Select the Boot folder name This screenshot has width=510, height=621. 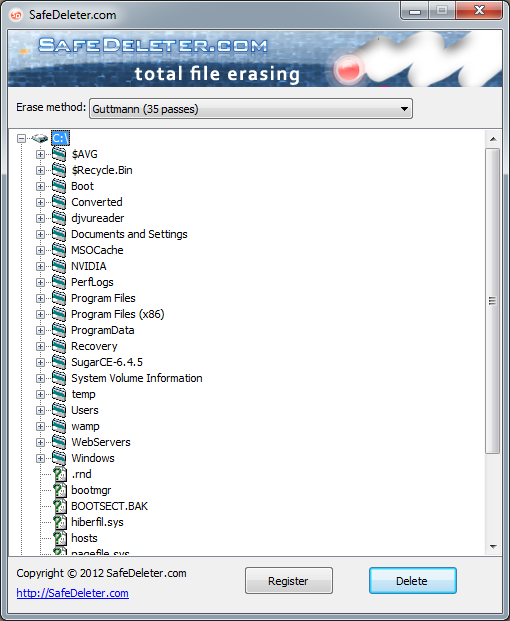[x=82, y=186]
